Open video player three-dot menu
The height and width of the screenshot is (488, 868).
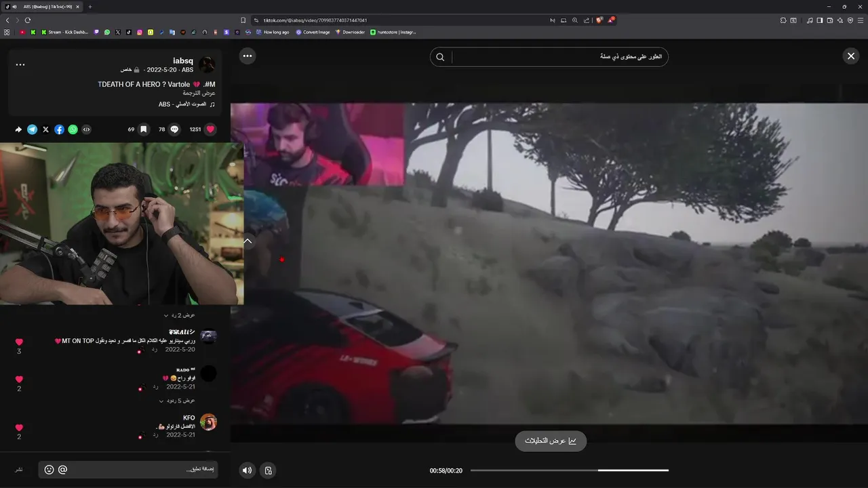point(248,56)
